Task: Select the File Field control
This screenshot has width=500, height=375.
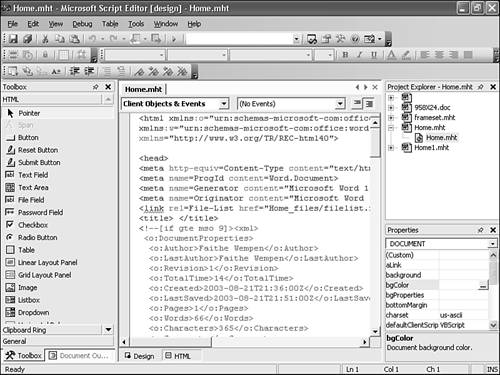Action: coord(58,200)
